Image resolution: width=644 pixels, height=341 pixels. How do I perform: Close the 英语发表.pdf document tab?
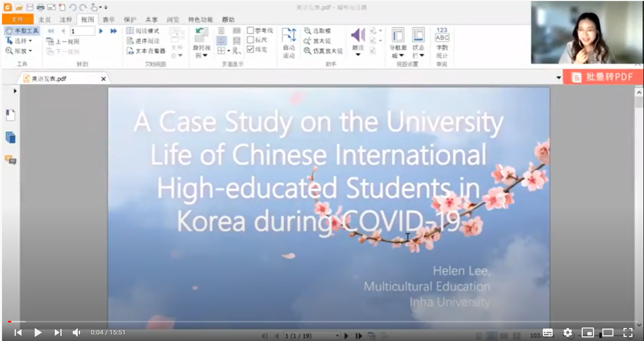pyautogui.click(x=103, y=79)
